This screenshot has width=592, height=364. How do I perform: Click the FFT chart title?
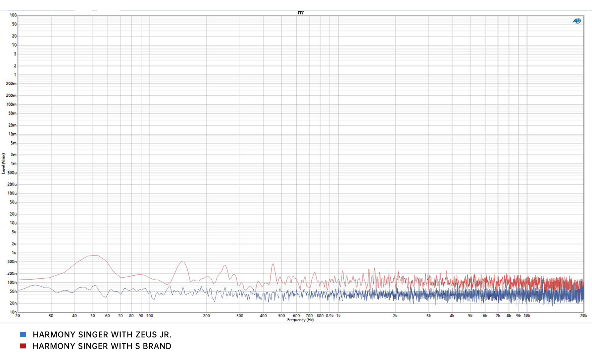click(300, 13)
